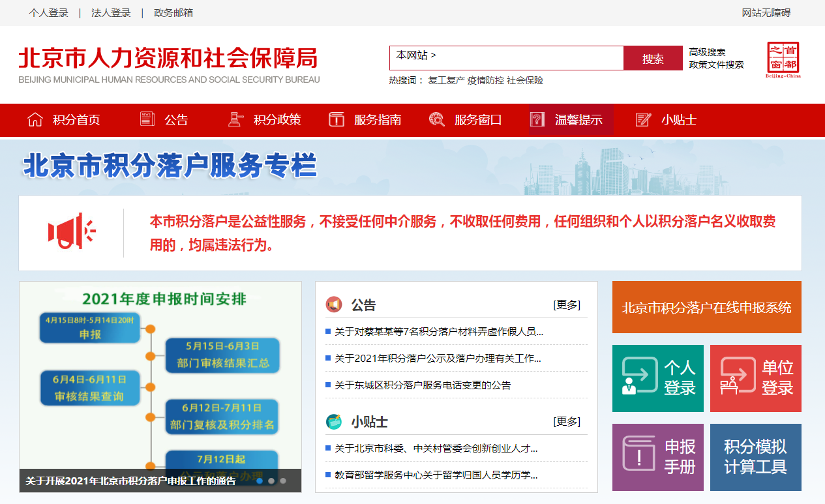Click the person-login icon in 个人登录 tile
Screen dimensions: 825x504
(639, 376)
